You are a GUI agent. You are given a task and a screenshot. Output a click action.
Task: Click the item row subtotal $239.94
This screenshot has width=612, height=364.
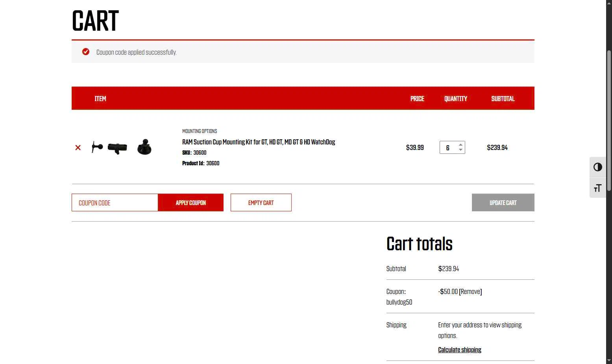point(497,148)
